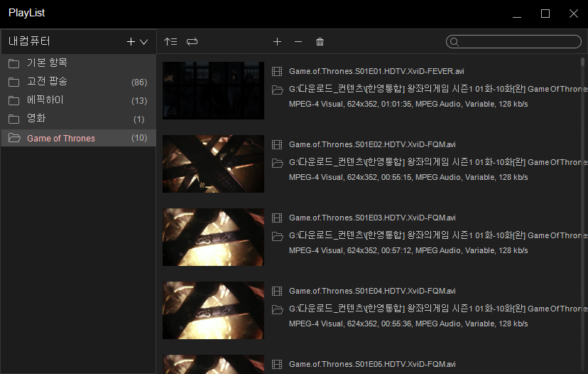Maximize the PlayList window
The image size is (588, 374).
tap(545, 14)
